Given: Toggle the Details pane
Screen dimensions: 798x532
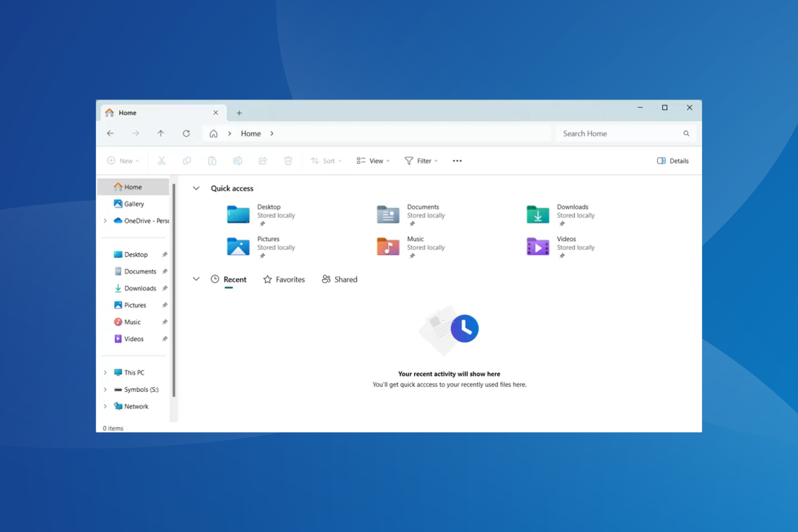Looking at the screenshot, I should coord(672,161).
